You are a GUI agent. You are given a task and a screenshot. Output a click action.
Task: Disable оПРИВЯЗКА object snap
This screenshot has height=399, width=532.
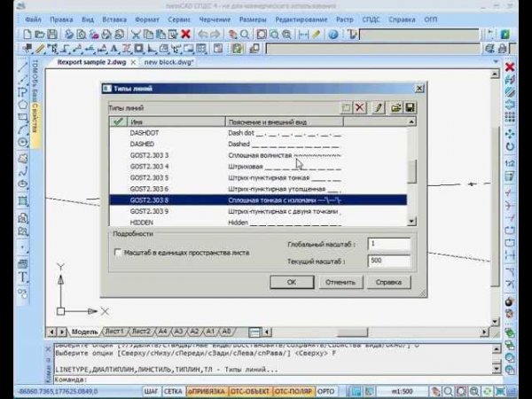pyautogui.click(x=207, y=391)
